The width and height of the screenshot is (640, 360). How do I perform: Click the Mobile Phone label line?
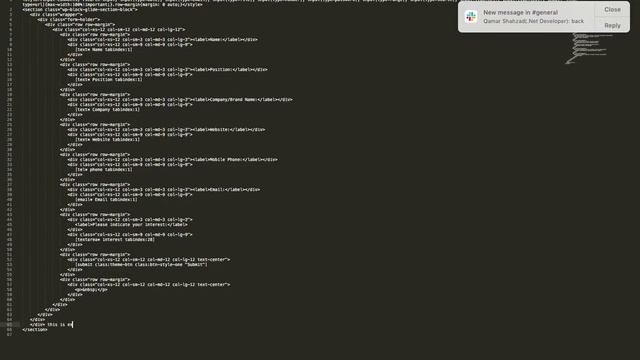[x=173, y=160]
